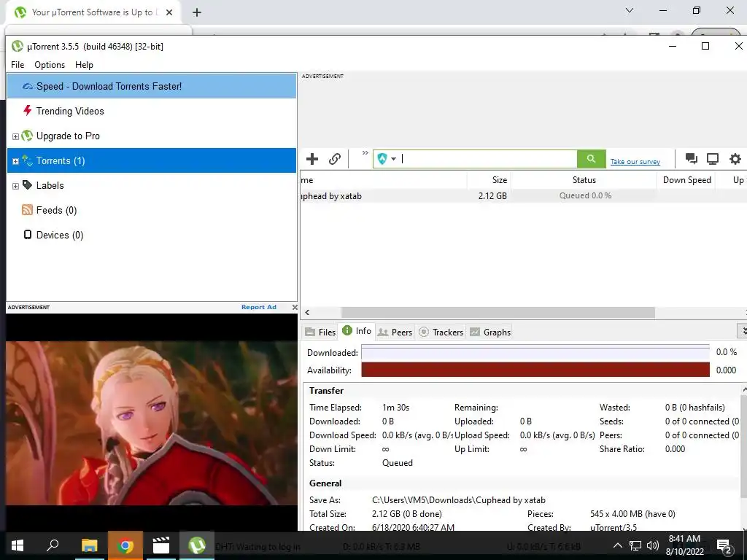This screenshot has width=747, height=560.
Task: Open the Take our survey link
Action: 635,161
